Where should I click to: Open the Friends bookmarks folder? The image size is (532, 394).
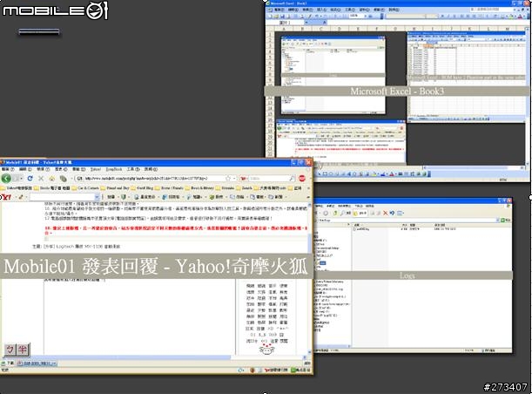(225, 187)
